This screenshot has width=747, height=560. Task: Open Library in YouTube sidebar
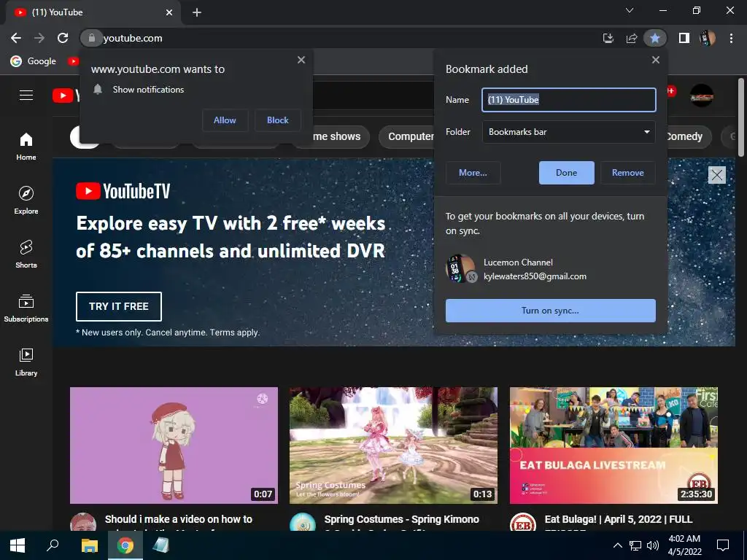pyautogui.click(x=26, y=362)
